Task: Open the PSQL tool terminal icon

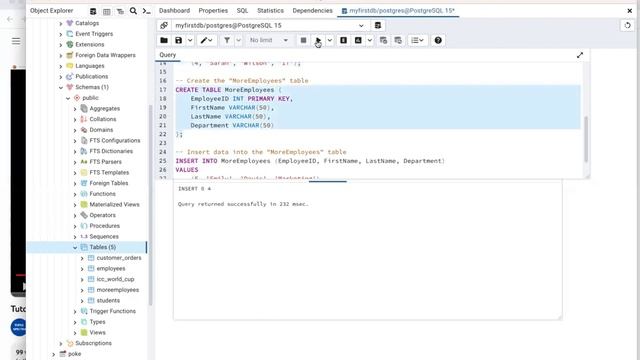Action: [147, 11]
